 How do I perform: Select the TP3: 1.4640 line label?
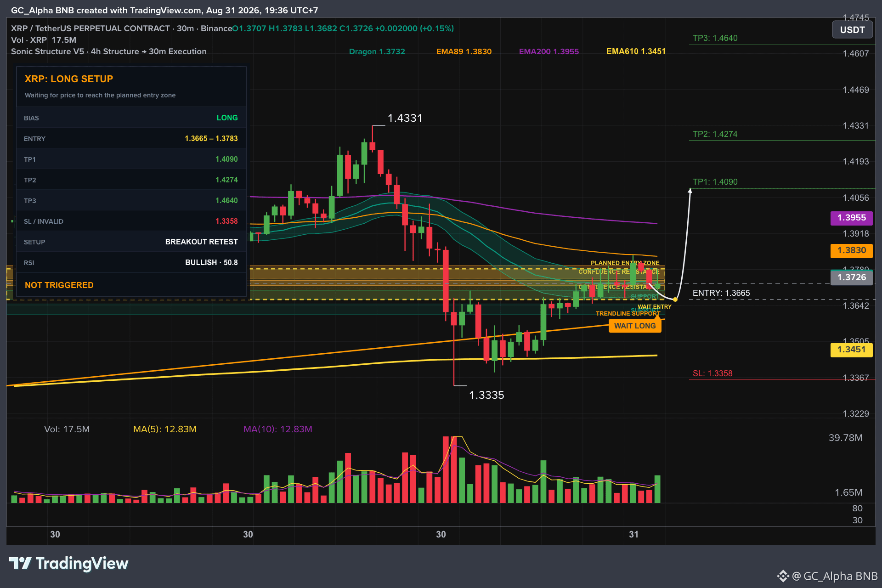(715, 38)
